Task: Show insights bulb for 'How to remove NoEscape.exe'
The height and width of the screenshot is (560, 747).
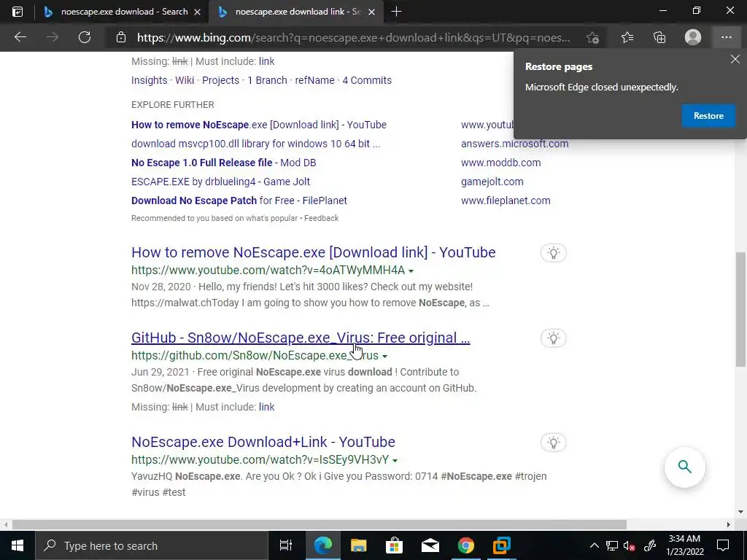Action: (553, 253)
